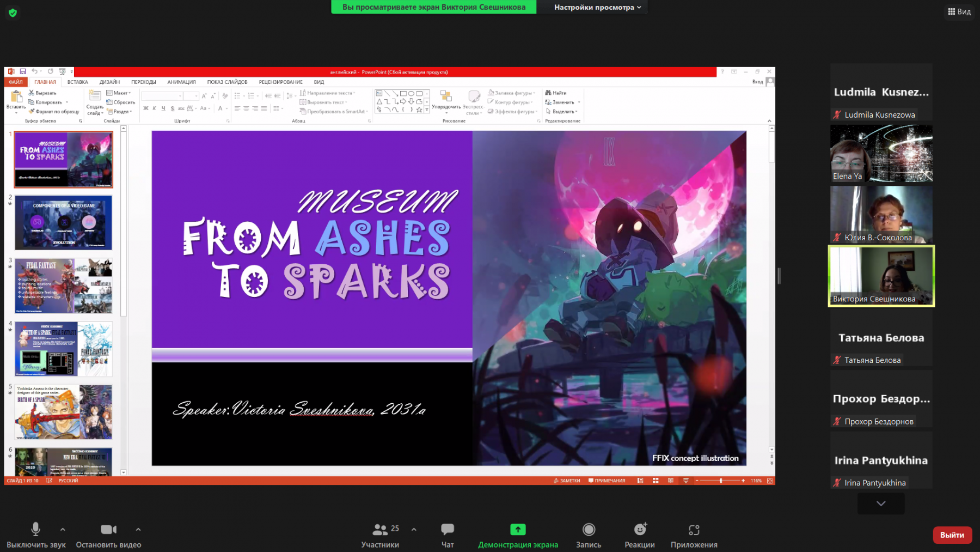Show more participants with down chevron

(881, 504)
